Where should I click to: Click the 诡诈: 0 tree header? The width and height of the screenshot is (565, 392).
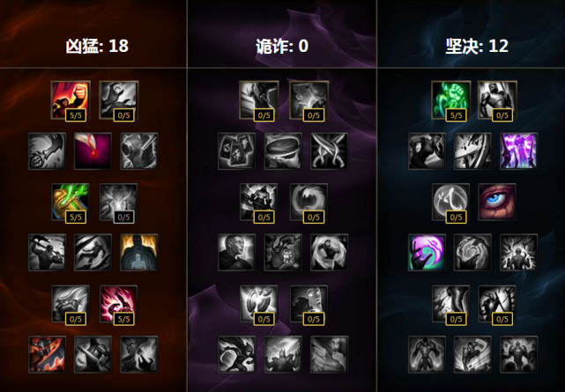(x=282, y=46)
